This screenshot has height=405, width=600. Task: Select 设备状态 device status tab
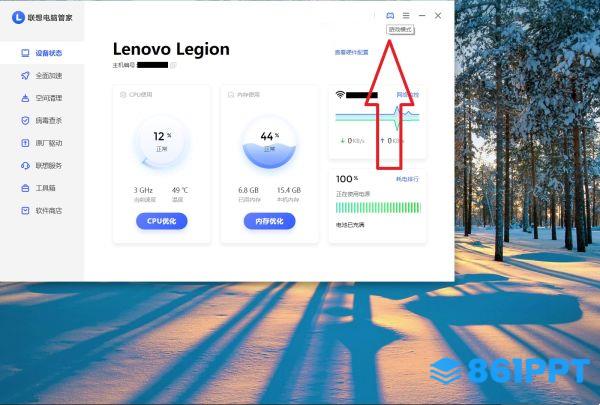pyautogui.click(x=42, y=53)
